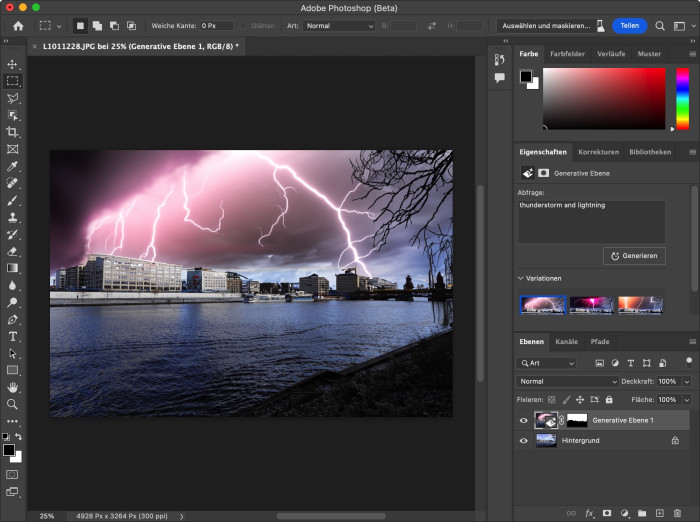This screenshot has height=522, width=700.
Task: Switch to the Farbfelder tab
Action: (x=567, y=54)
